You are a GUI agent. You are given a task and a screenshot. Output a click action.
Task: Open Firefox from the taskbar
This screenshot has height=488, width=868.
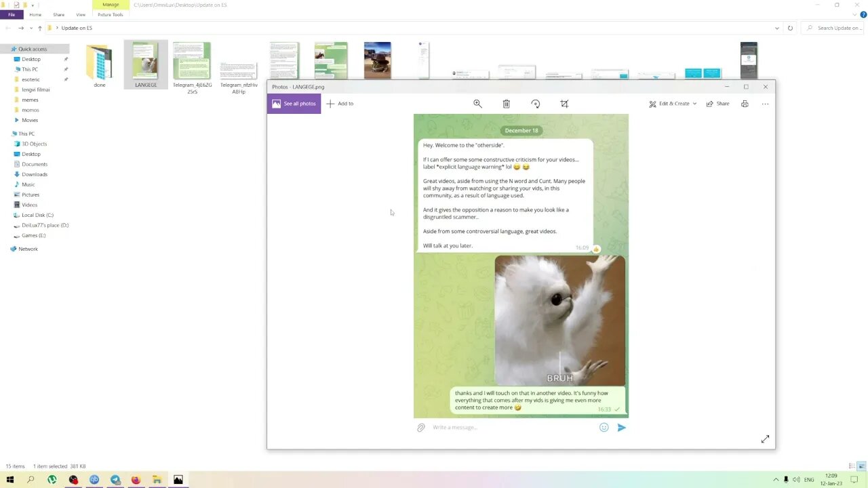click(x=136, y=480)
